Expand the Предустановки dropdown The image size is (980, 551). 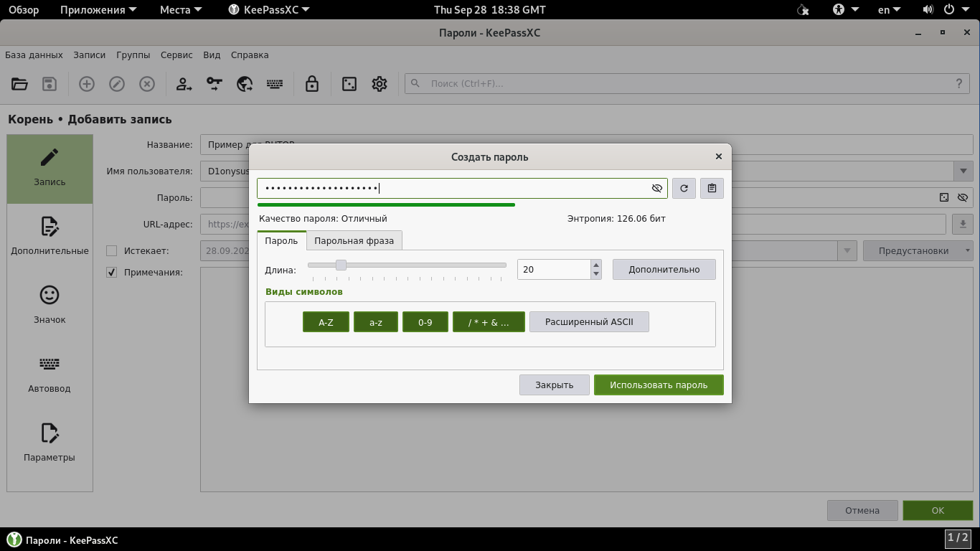(x=918, y=250)
